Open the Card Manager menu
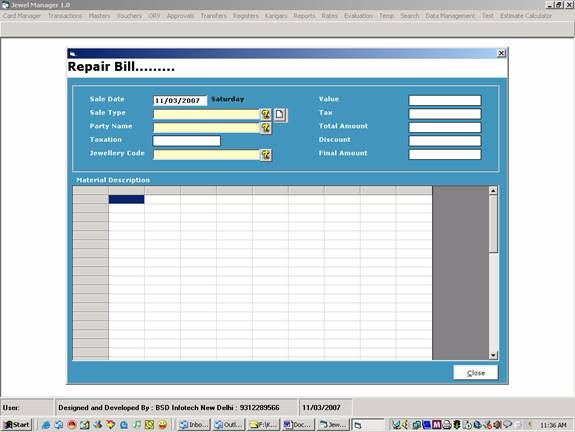This screenshot has width=575, height=432. 22,16
